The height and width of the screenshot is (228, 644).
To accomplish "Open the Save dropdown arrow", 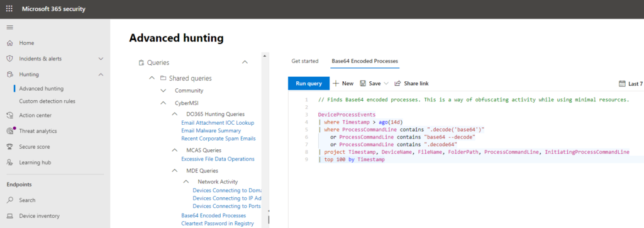I will [x=386, y=84].
